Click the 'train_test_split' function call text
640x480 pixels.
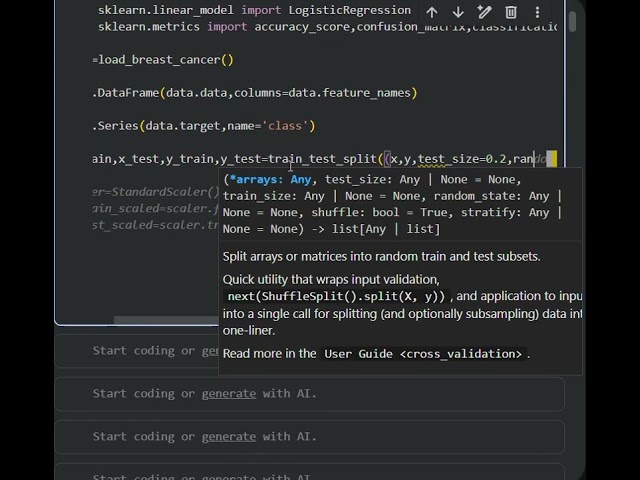point(322,159)
